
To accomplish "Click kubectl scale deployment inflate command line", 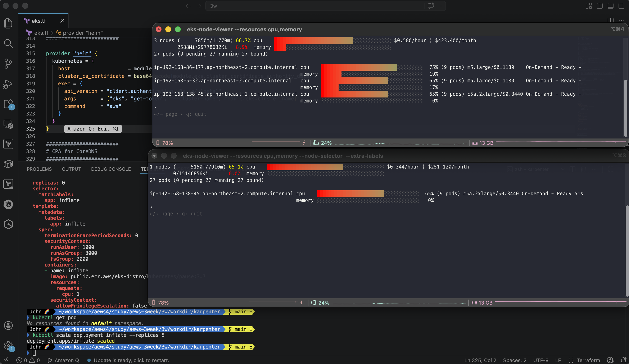I will coord(98,335).
